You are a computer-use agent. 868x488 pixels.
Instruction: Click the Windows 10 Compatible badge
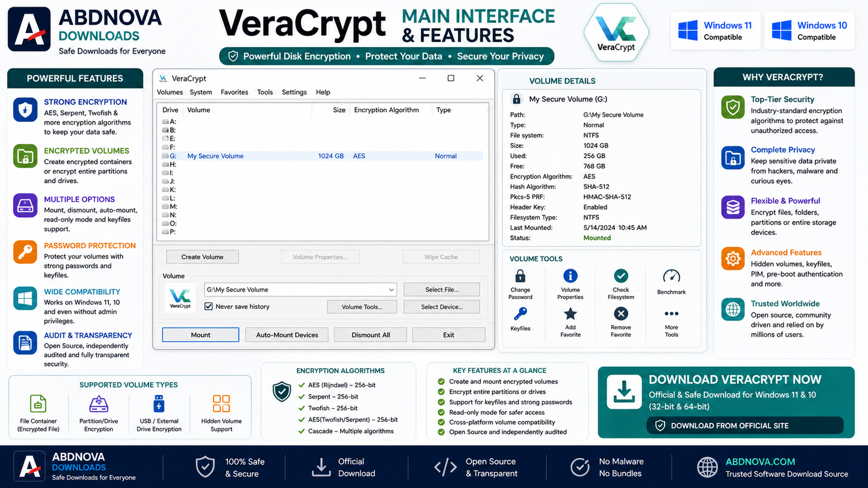click(809, 31)
